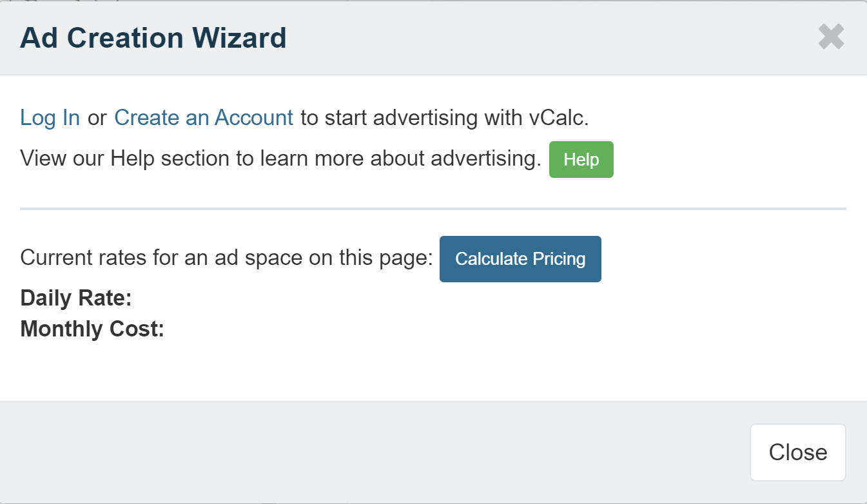Click the advertising help description text
867x504 pixels.
(280, 159)
